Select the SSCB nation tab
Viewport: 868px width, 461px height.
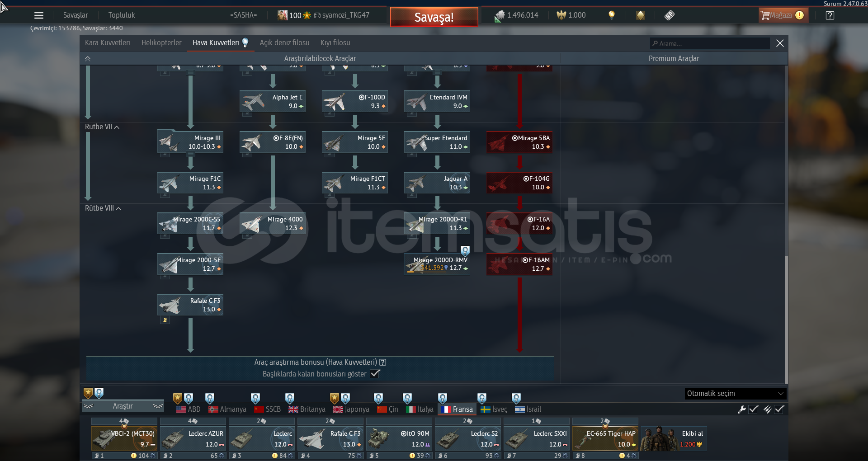click(x=268, y=409)
